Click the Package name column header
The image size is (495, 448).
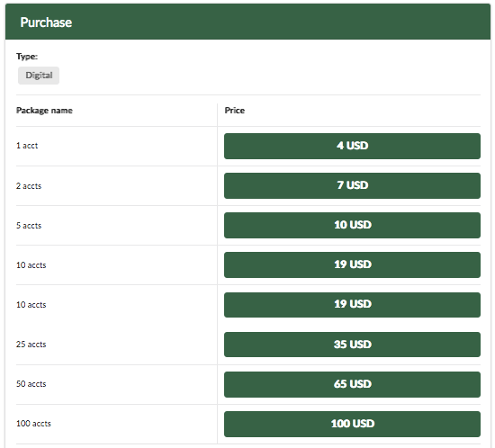pyautogui.click(x=44, y=111)
